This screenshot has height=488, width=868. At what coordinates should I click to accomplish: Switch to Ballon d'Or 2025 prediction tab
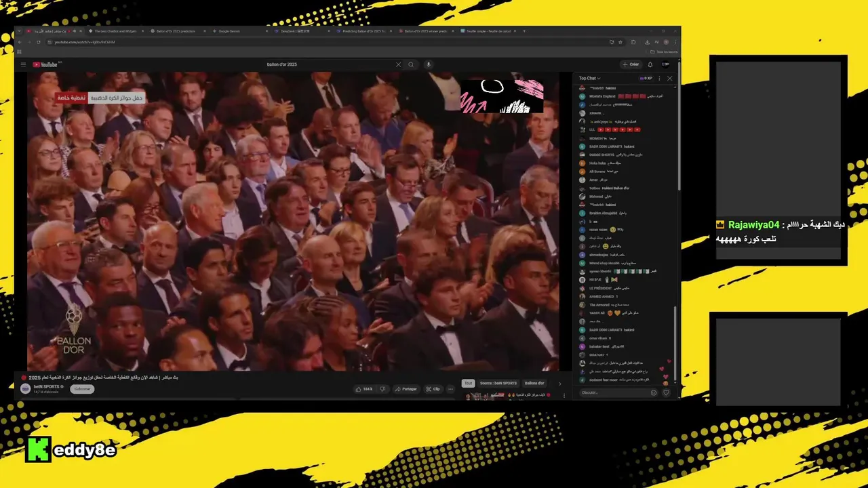click(178, 30)
